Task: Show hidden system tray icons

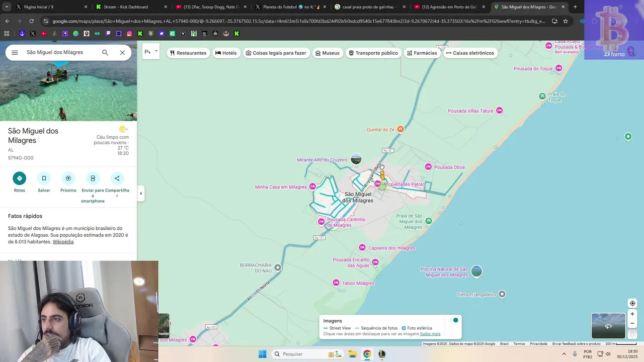Action: coord(564,354)
